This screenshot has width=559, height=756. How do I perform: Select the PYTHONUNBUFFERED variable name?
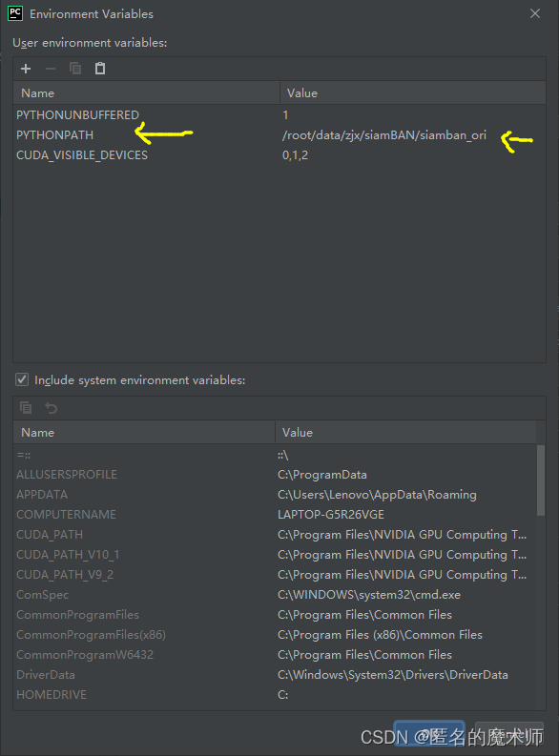tap(77, 114)
